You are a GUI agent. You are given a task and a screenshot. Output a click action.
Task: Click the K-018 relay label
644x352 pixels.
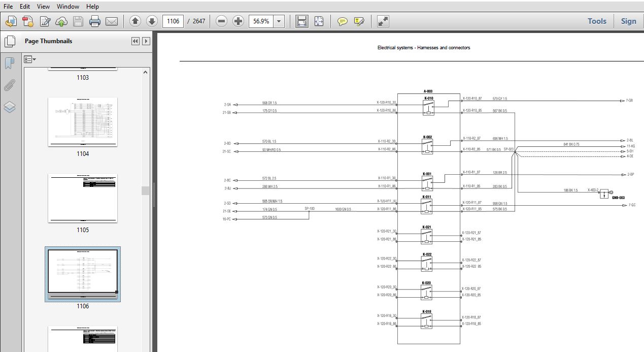click(x=427, y=311)
